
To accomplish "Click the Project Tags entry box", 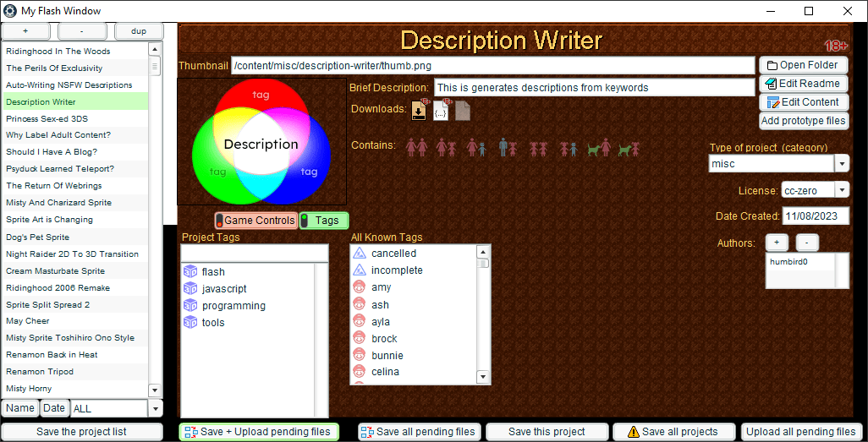I will click(x=254, y=253).
